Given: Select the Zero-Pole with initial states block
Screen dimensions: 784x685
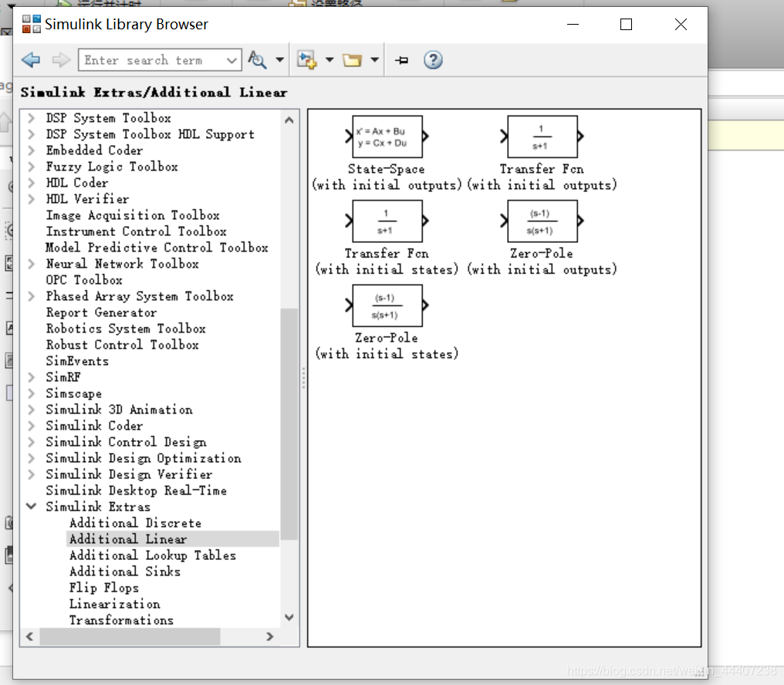Looking at the screenshot, I should [x=387, y=305].
